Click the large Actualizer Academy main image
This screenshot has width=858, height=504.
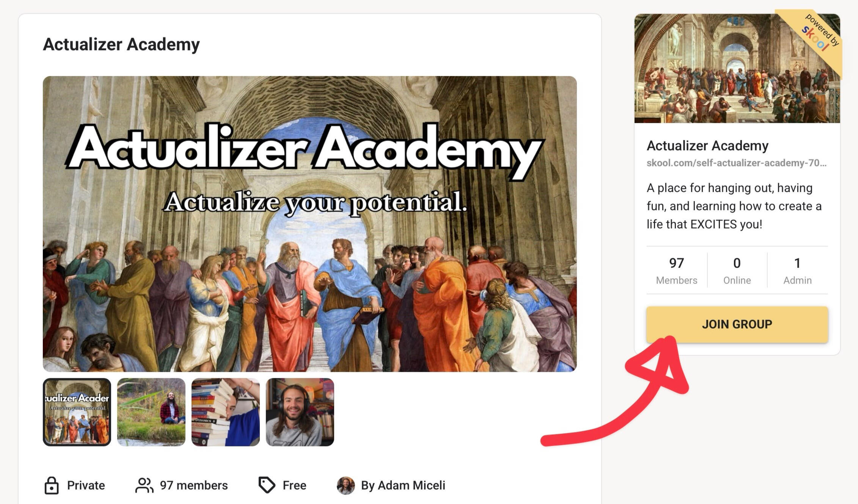[x=310, y=224]
